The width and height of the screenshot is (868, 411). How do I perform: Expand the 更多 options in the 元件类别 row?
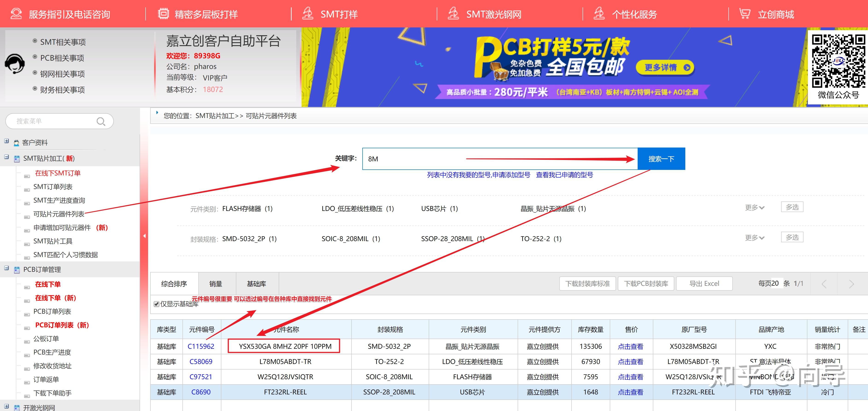point(754,208)
